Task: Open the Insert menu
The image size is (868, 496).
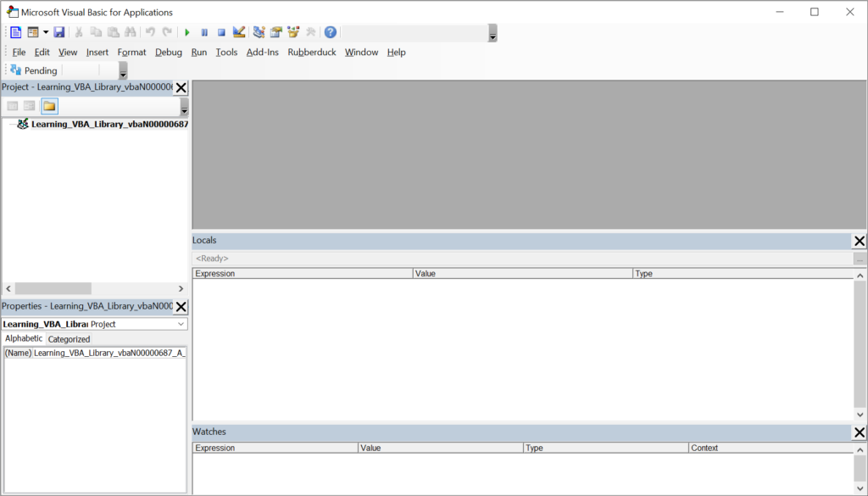Action: pos(97,52)
